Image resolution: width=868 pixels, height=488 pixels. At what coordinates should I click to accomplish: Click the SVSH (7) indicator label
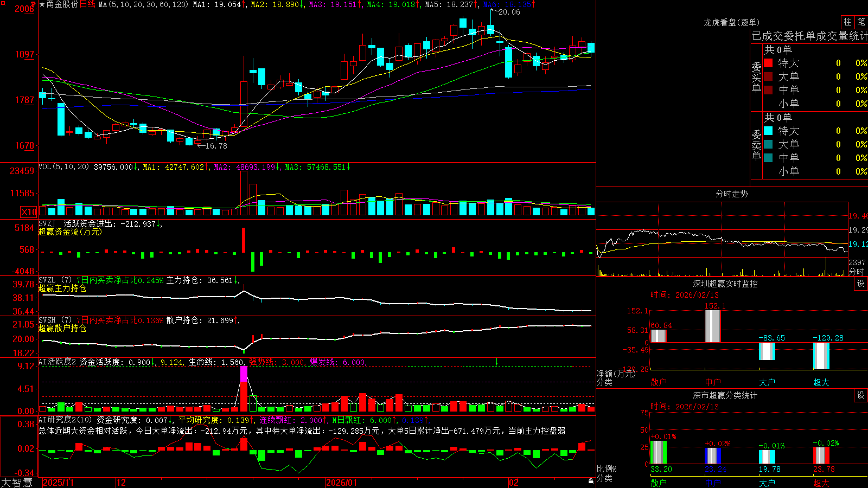(x=55, y=320)
